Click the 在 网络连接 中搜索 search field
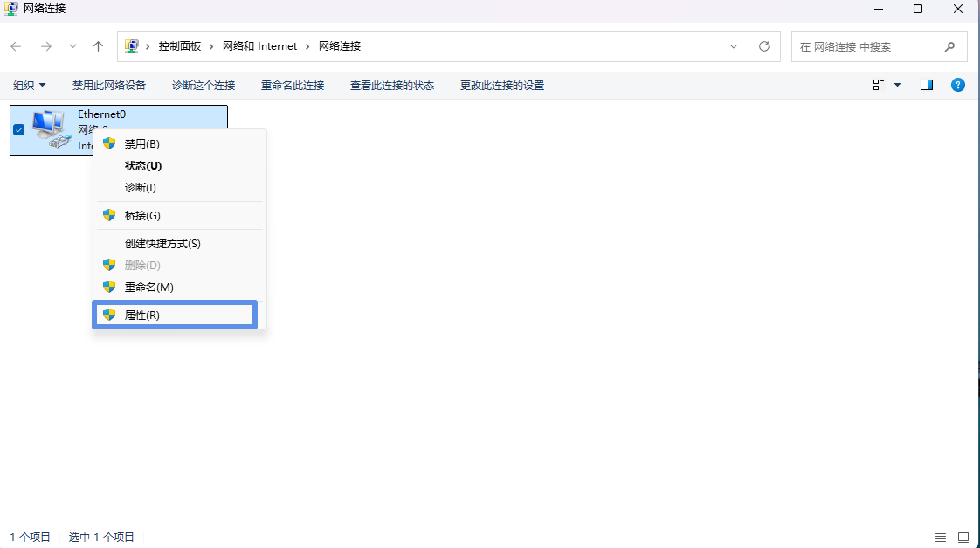The height and width of the screenshot is (548, 980). 865,46
